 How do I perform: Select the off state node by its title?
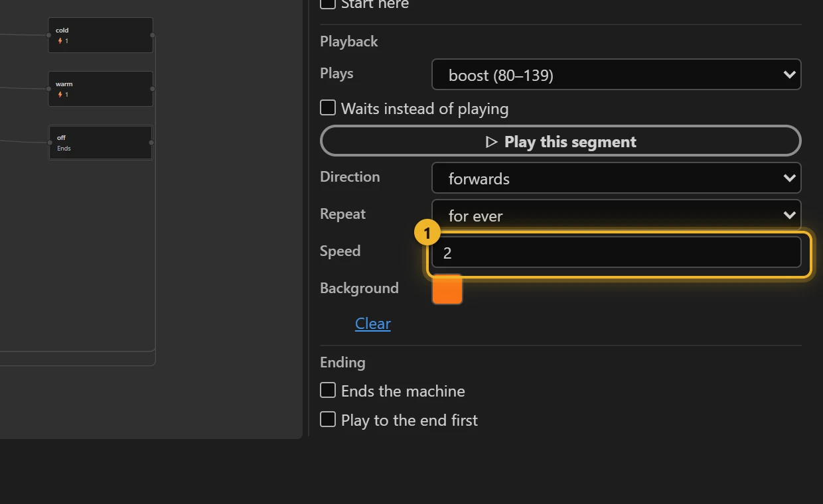(x=61, y=138)
